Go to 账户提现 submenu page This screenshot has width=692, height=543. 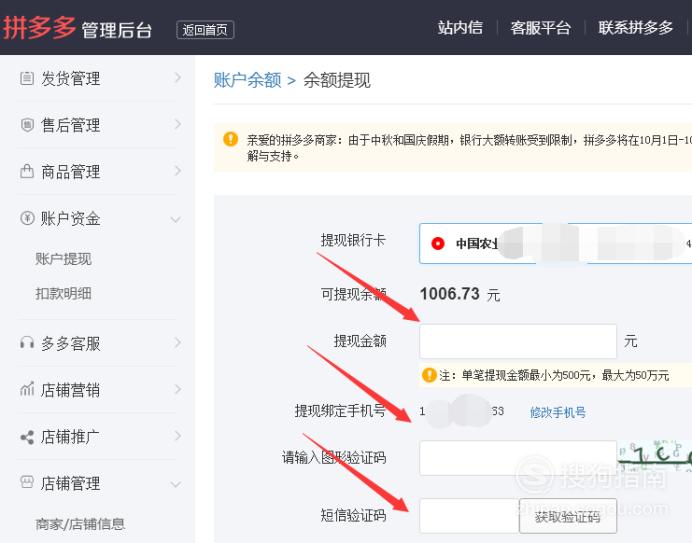point(63,259)
